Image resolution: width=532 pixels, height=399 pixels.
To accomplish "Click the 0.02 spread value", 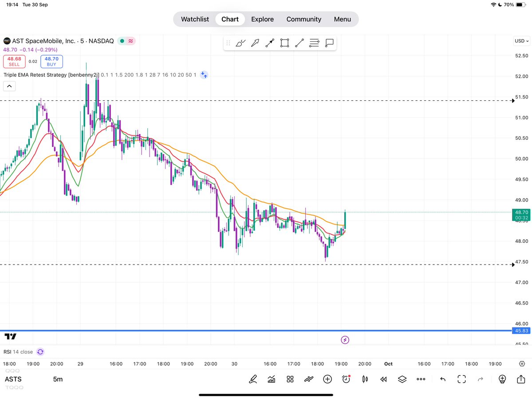I will pos(33,61).
